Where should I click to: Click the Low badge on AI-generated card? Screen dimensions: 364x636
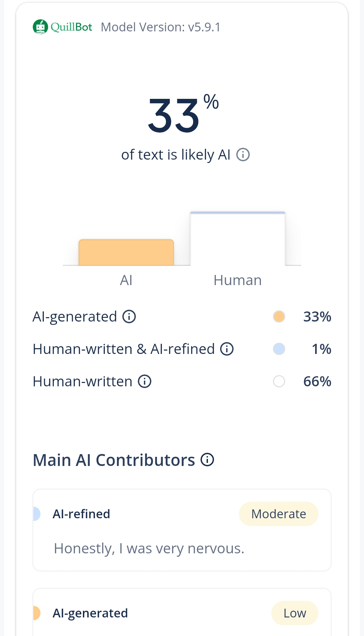click(295, 613)
